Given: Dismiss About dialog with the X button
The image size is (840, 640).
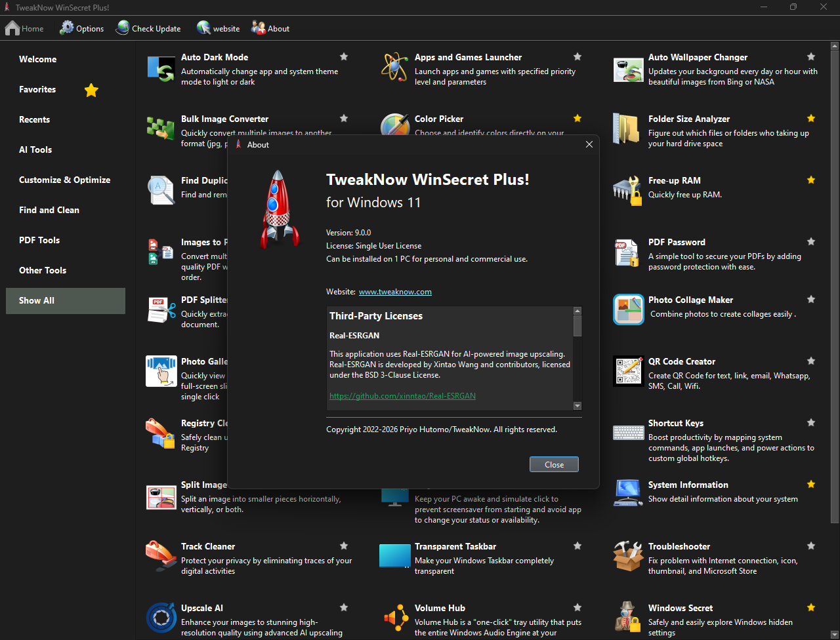Looking at the screenshot, I should (589, 144).
